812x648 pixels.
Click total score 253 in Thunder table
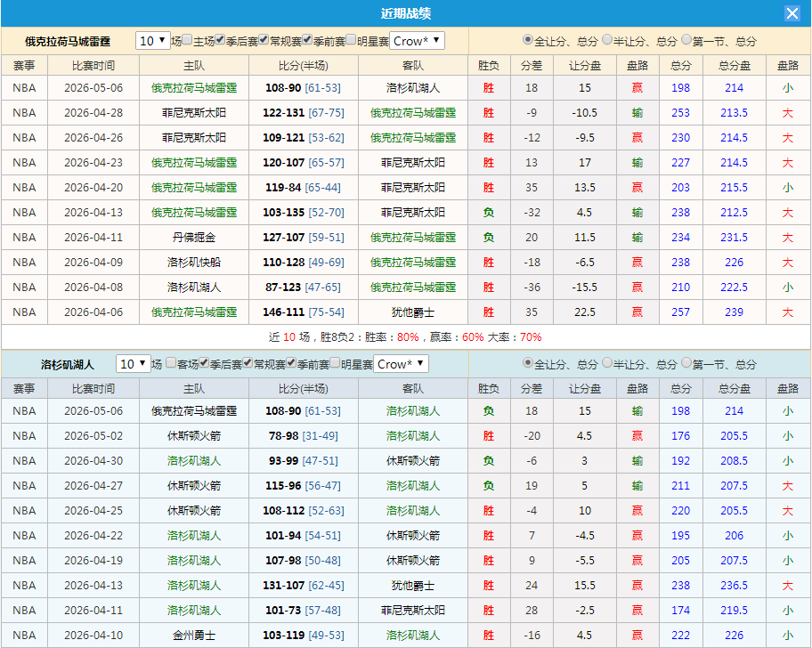point(680,113)
